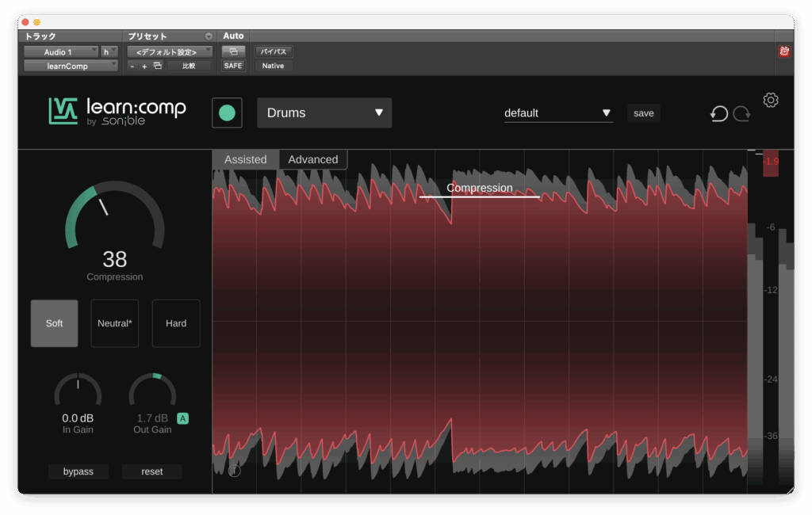Switch to the Advanced tab
The width and height of the screenshot is (812, 515).
[313, 159]
